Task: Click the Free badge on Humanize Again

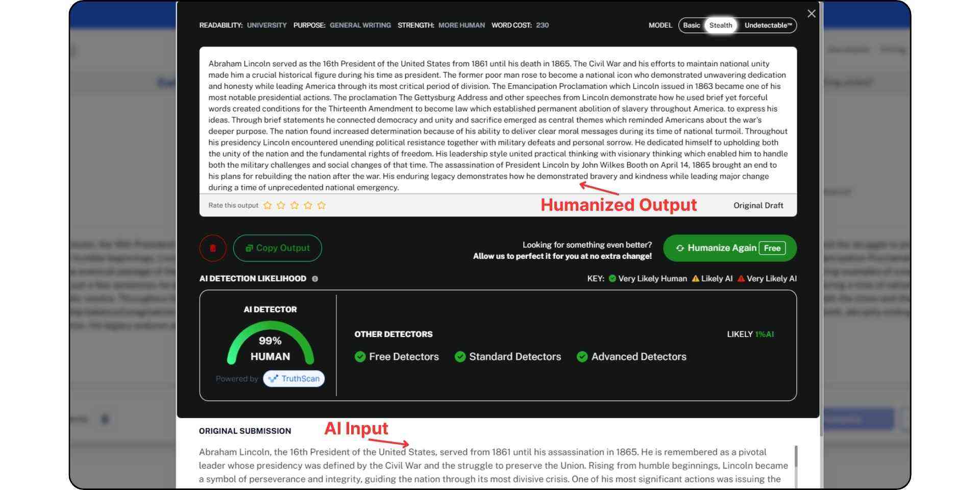Action: click(772, 248)
